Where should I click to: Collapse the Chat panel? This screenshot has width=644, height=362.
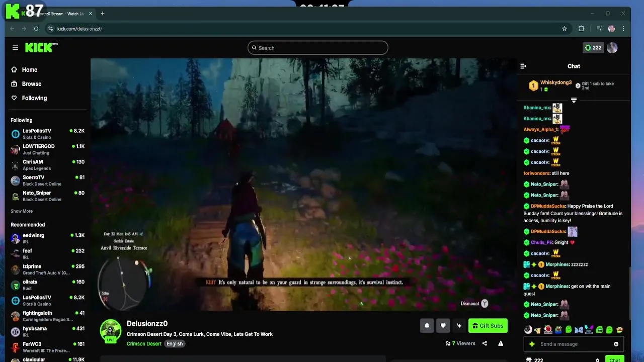(523, 66)
